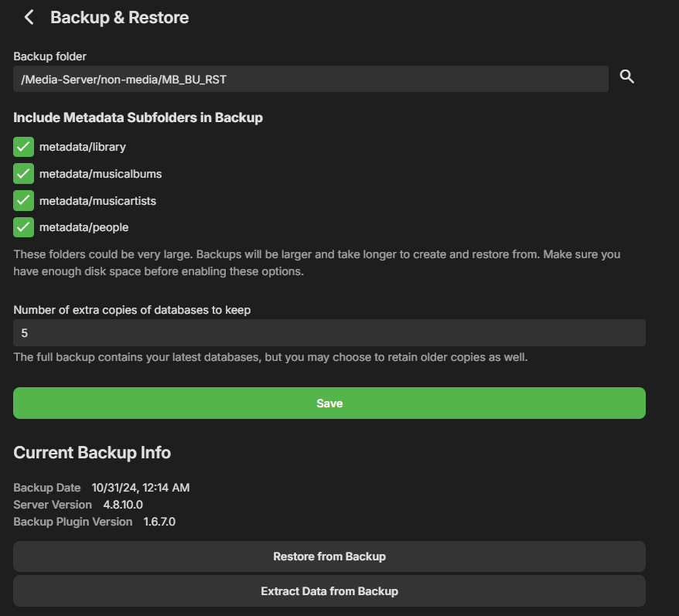Click the Backup Plugin Version value 1.6.7.0
Viewport: 679px width, 616px height.
(159, 522)
